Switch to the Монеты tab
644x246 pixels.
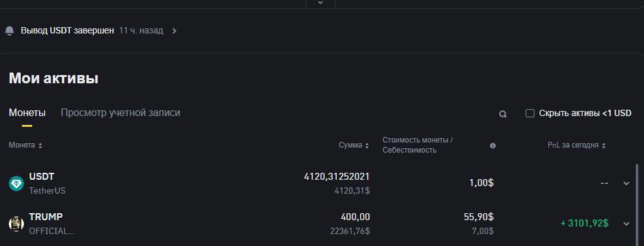click(x=27, y=113)
